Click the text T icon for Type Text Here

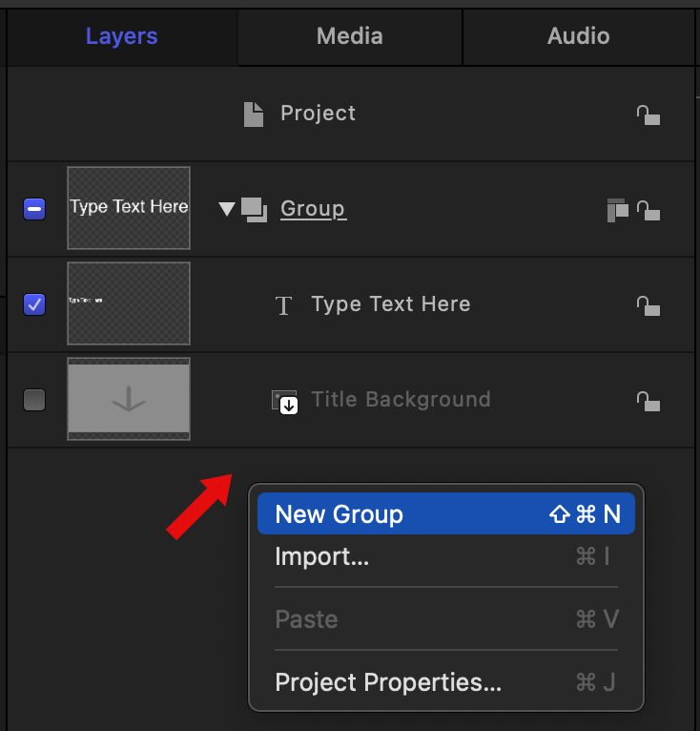coord(283,305)
